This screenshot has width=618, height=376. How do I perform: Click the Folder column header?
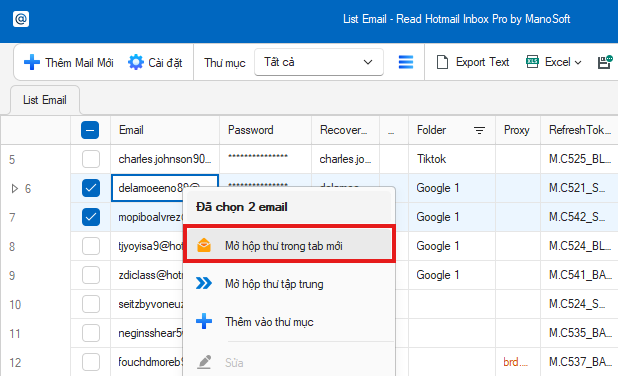[x=452, y=130]
